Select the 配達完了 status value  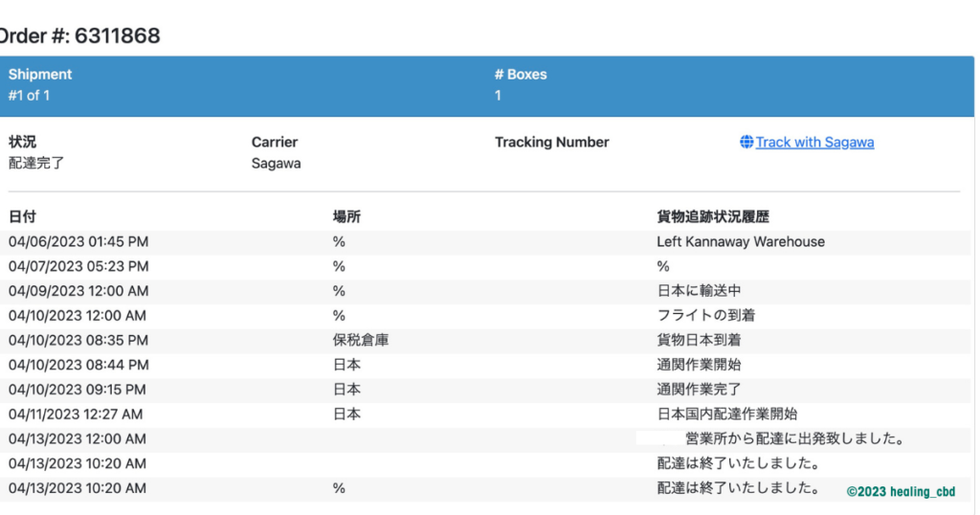[x=36, y=164]
